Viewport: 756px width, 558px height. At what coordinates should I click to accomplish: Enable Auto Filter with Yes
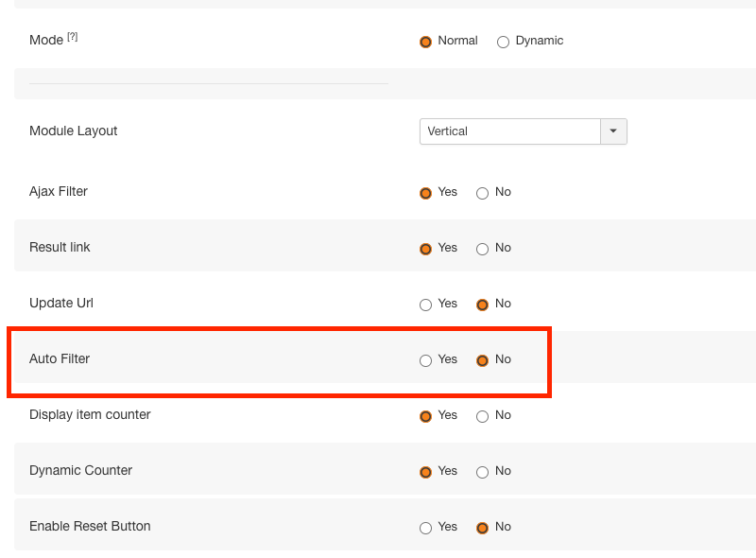click(425, 360)
